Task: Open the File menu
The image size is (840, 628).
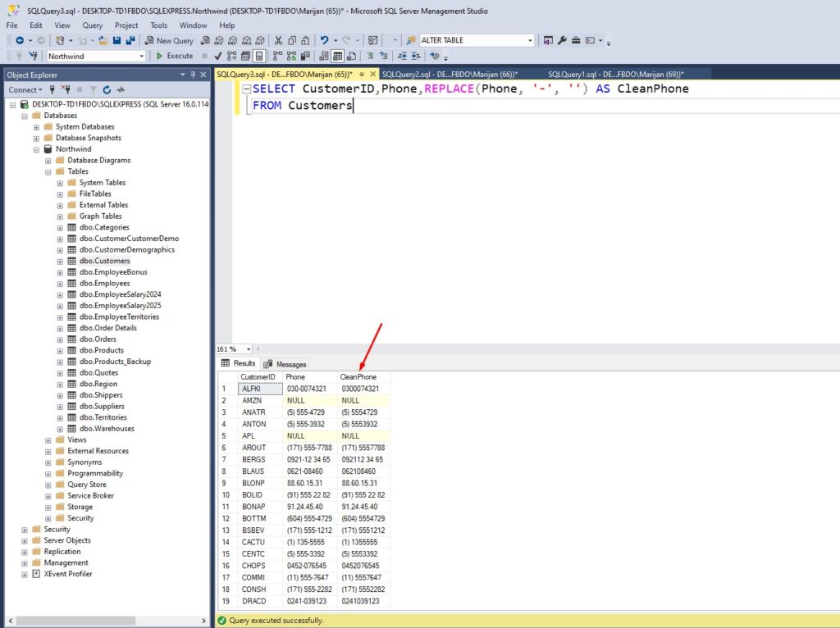Action: pos(11,25)
